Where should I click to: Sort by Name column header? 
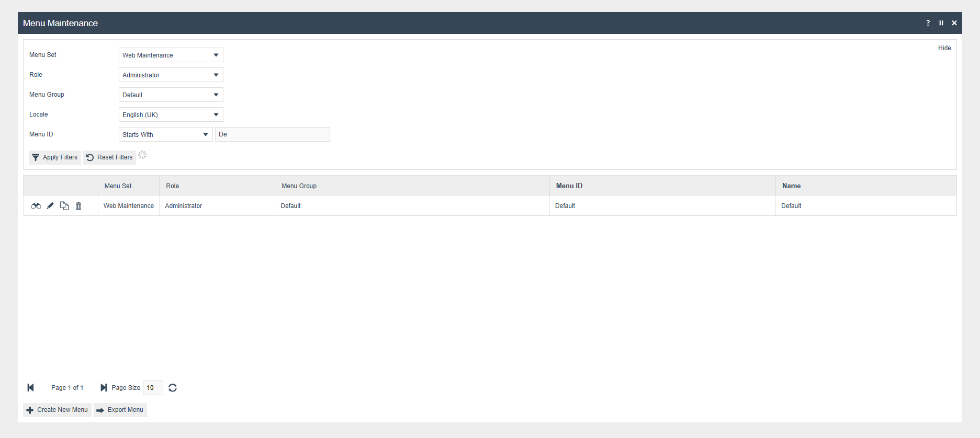[866, 186]
